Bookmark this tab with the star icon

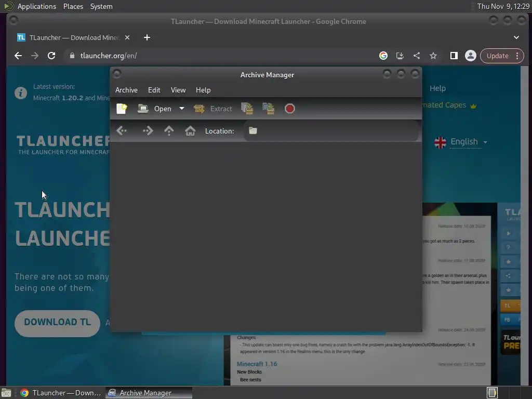[x=433, y=56]
